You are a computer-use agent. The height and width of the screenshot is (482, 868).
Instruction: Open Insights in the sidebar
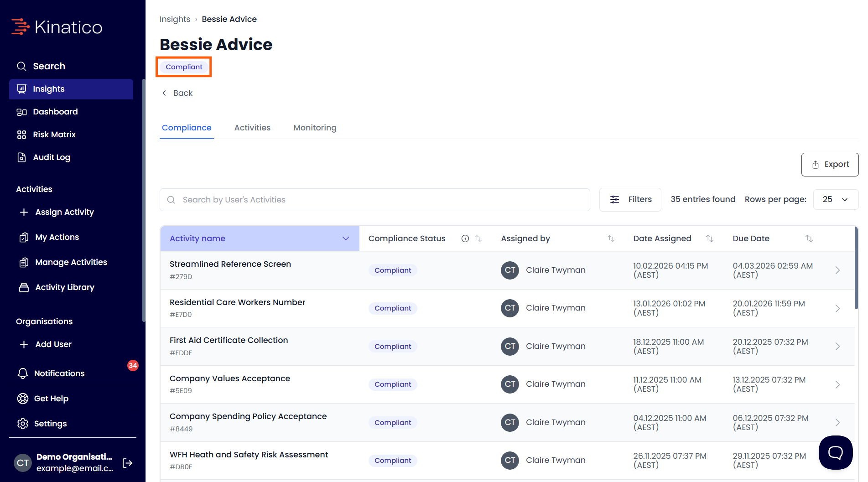[71, 89]
